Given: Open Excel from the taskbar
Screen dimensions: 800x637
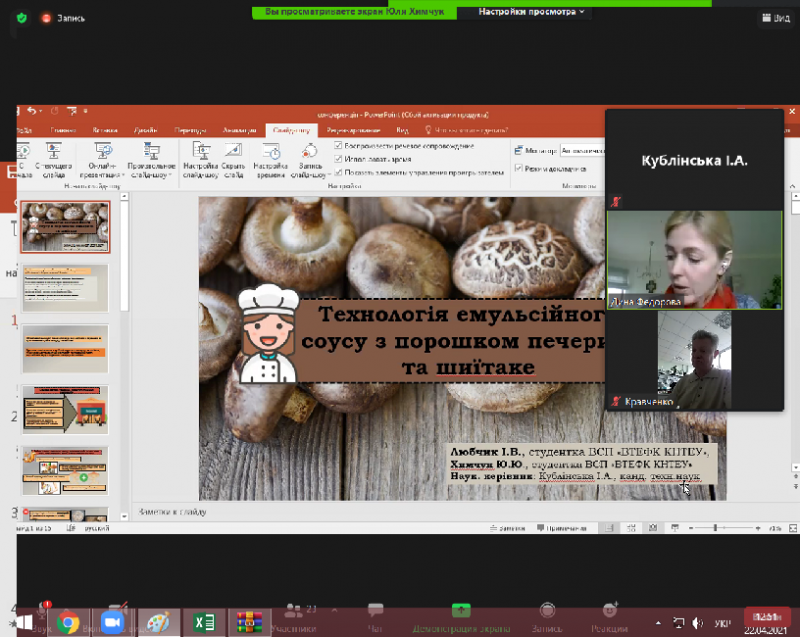Looking at the screenshot, I should pos(204,622).
